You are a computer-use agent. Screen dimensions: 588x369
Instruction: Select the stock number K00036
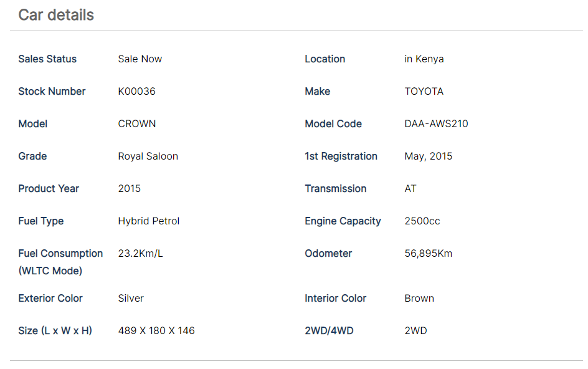[136, 92]
